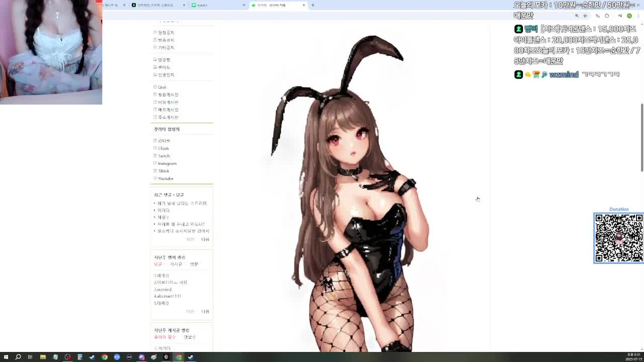The height and width of the screenshot is (362, 644).
Task: Close the NAVER tab
Action: (x=244, y=5)
